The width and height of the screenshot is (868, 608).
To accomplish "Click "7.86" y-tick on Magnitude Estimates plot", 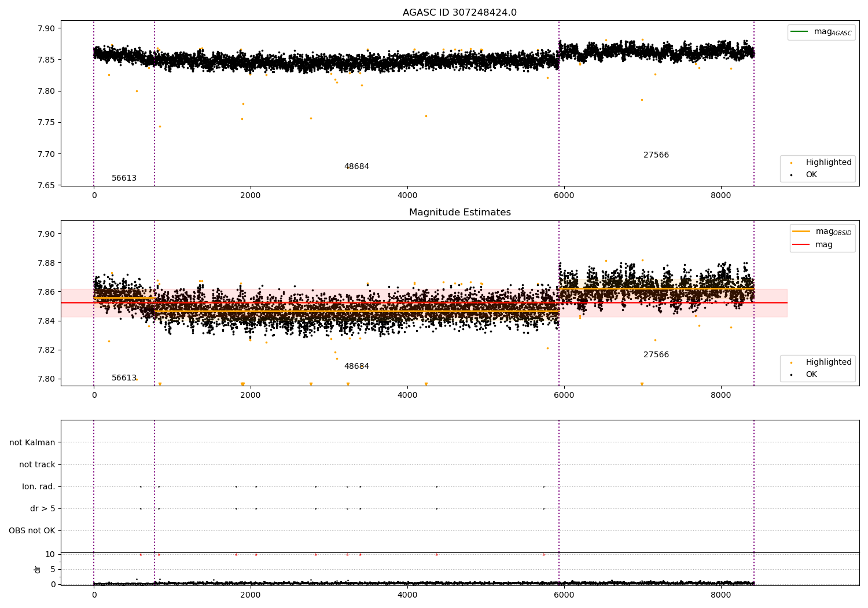I will [x=46, y=292].
